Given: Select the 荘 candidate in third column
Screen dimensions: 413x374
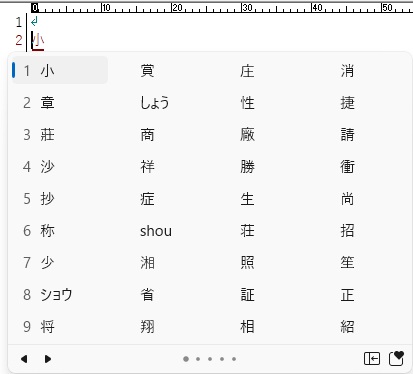Looking at the screenshot, I should pyautogui.click(x=247, y=231).
